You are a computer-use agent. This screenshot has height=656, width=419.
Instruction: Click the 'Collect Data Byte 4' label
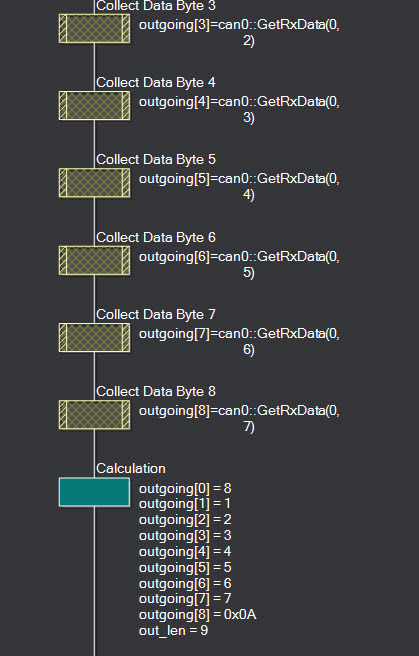pos(156,83)
